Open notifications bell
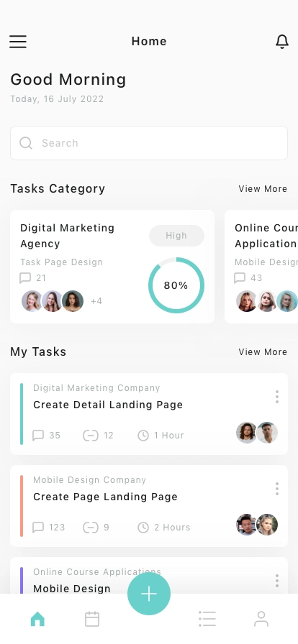This screenshot has height=644, width=298. click(282, 42)
